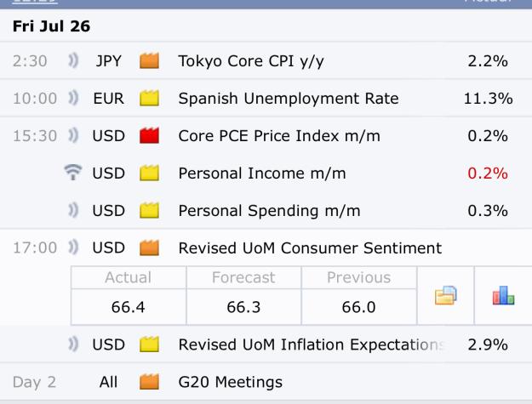Click the yellow impact icon for Spanish Unemployment Rate

point(149,99)
